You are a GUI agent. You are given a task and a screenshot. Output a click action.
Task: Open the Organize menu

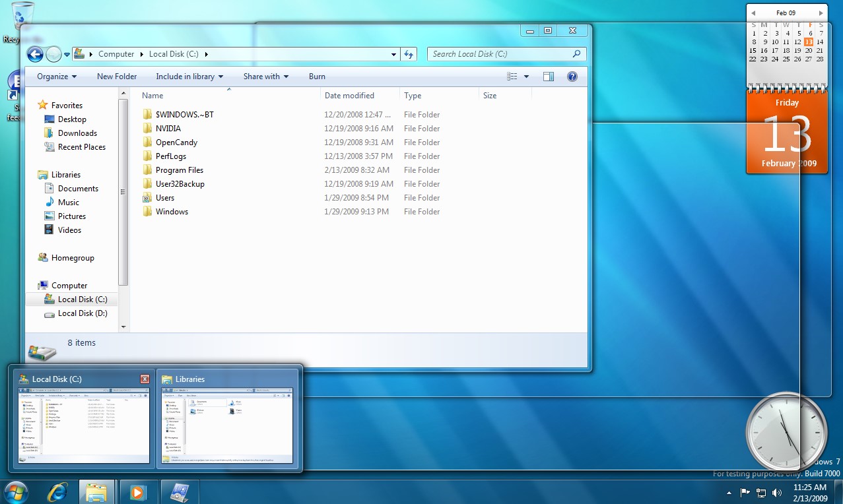[x=57, y=77]
